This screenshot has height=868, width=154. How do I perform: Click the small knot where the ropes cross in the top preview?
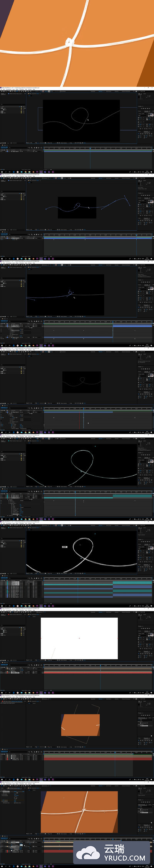coord(69,42)
